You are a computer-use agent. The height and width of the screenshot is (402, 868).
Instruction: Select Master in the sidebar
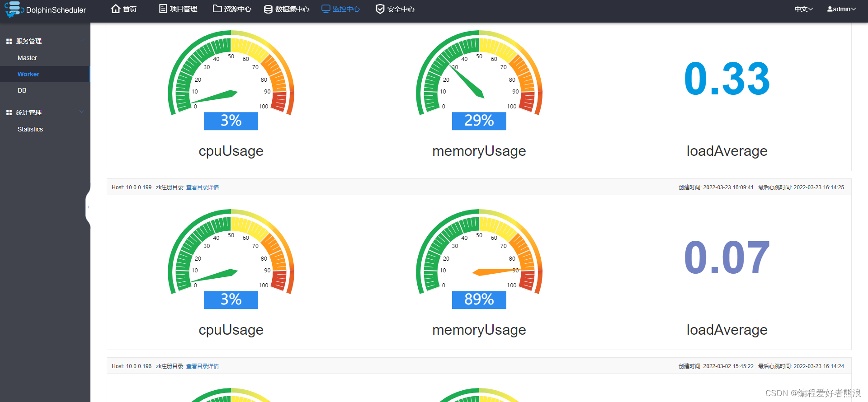pos(45,58)
